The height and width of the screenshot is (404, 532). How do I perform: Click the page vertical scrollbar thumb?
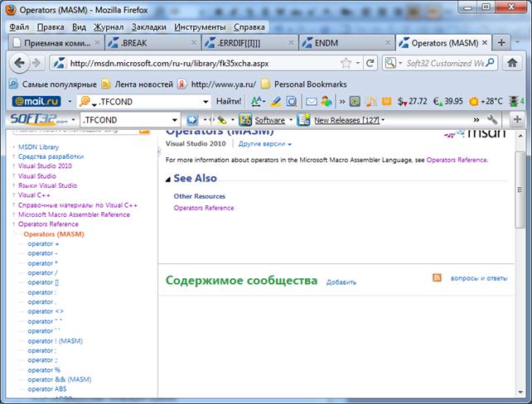tap(520, 190)
